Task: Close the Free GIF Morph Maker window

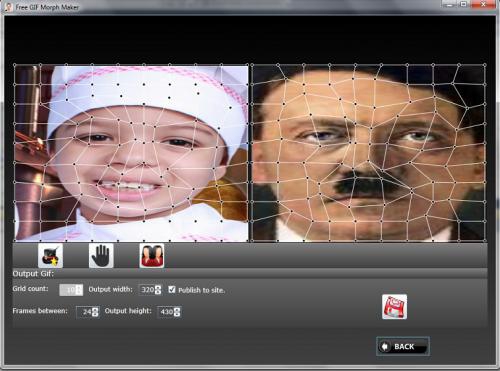Action: pyautogui.click(x=483, y=4)
